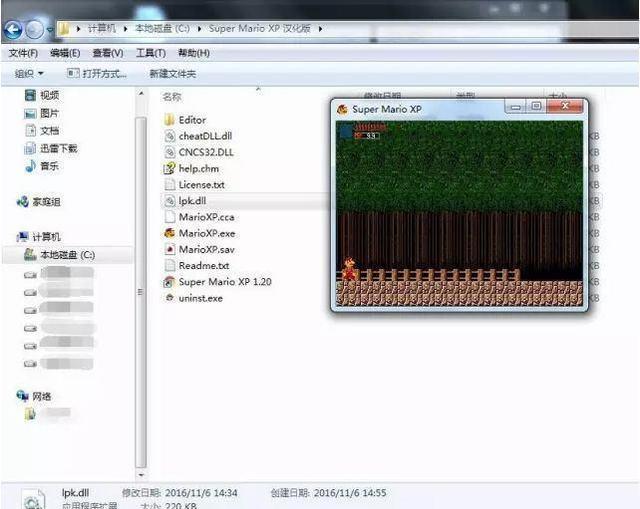Click the MarioXP.sav file icon

pos(169,249)
